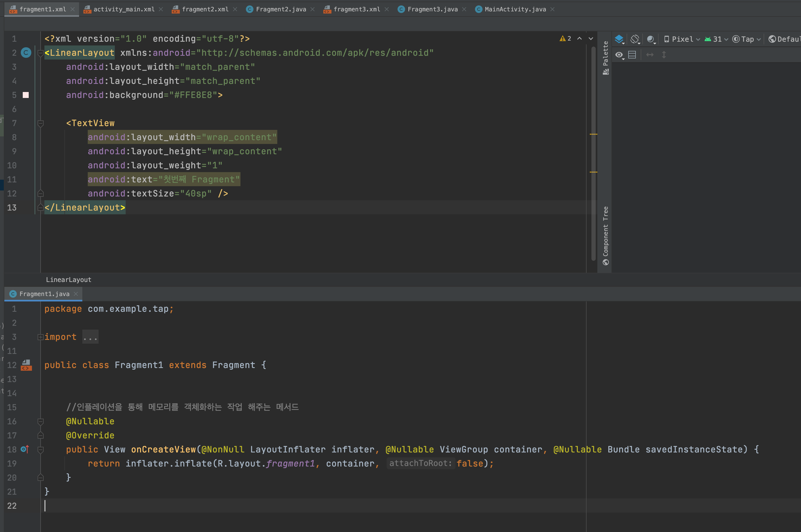Toggle the expand horizontally layout arrow button

650,55
